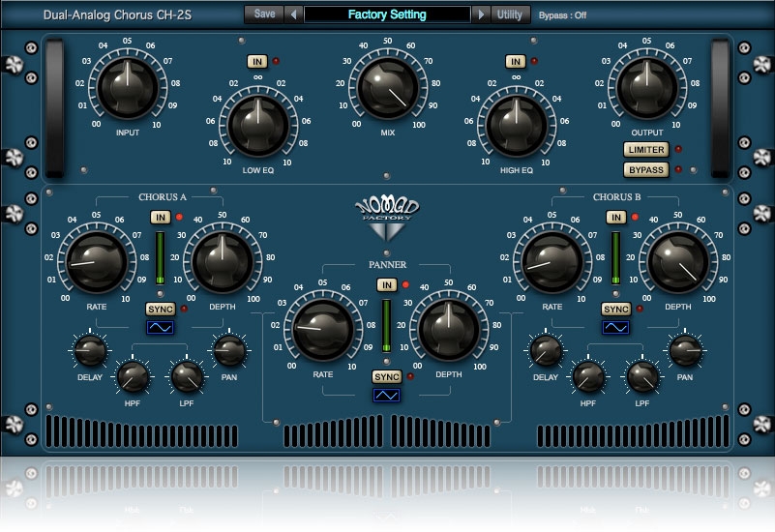Click the Save preset button
Viewport: 775px width, 532px height.
263,15
